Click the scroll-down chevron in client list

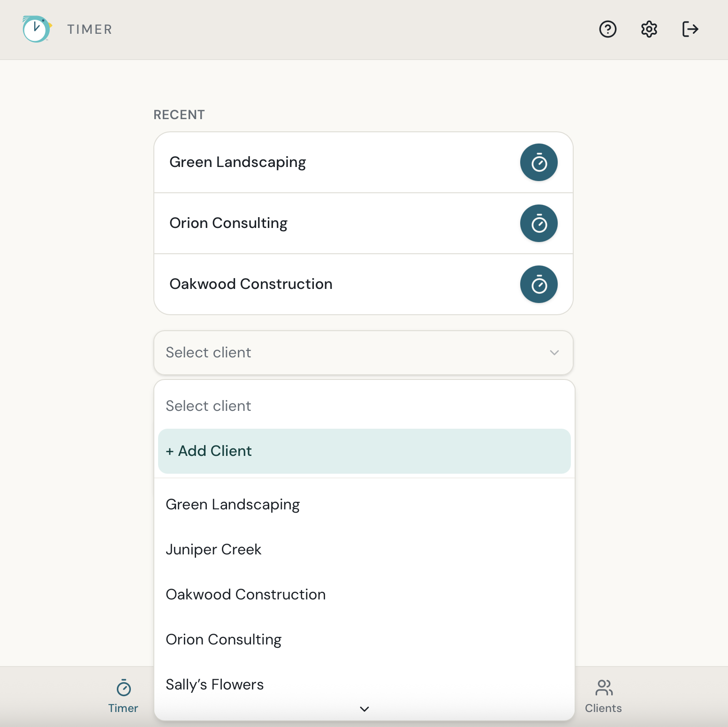364,709
